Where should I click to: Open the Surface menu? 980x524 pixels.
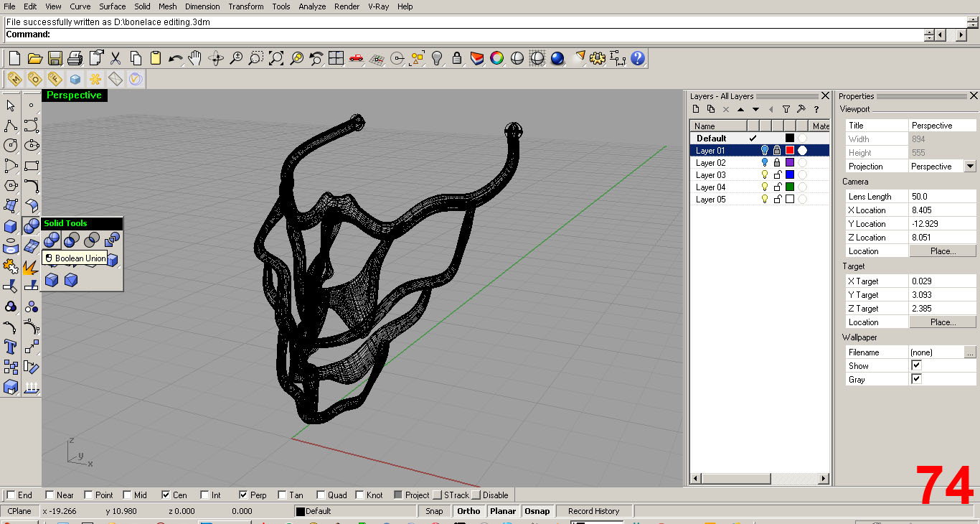pos(113,6)
